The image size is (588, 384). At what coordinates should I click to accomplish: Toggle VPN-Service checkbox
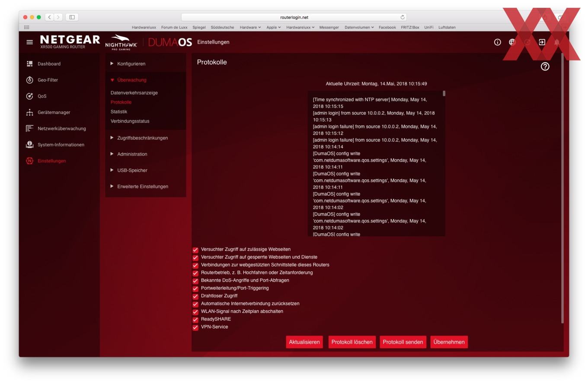195,327
